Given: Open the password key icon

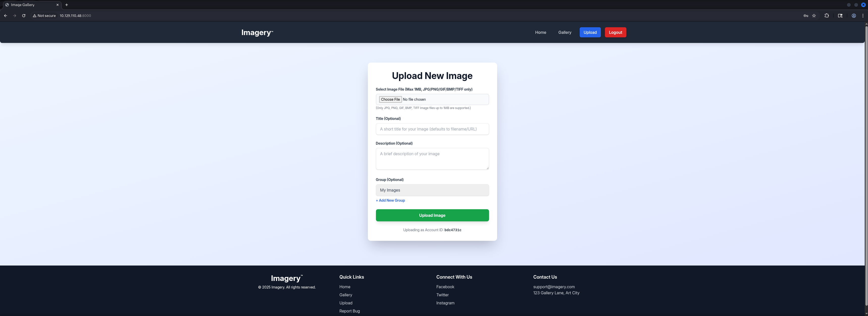Looking at the screenshot, I should [806, 15].
